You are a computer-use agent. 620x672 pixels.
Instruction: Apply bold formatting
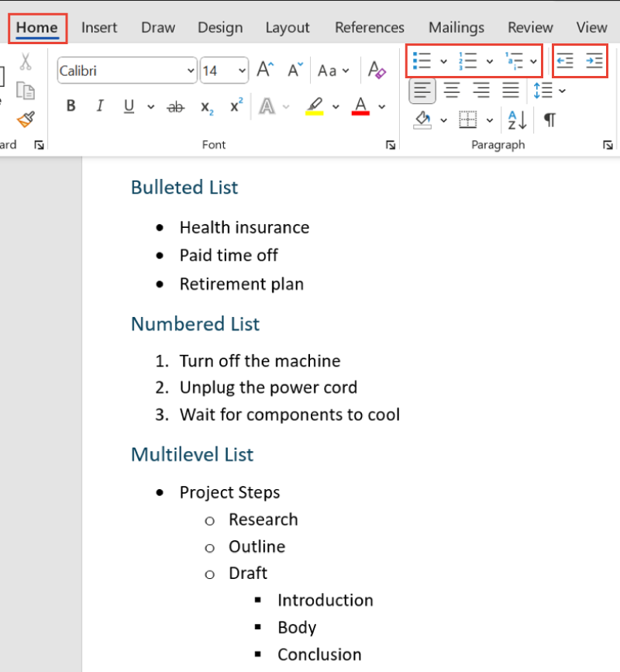(x=71, y=106)
